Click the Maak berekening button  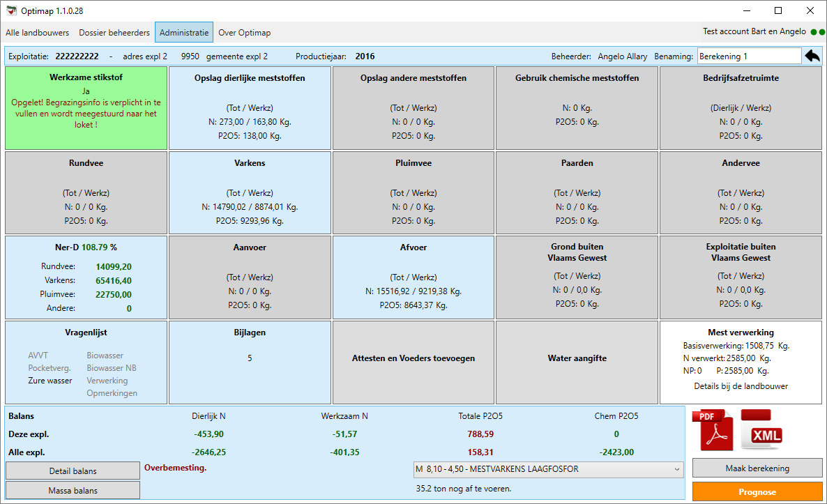757,468
